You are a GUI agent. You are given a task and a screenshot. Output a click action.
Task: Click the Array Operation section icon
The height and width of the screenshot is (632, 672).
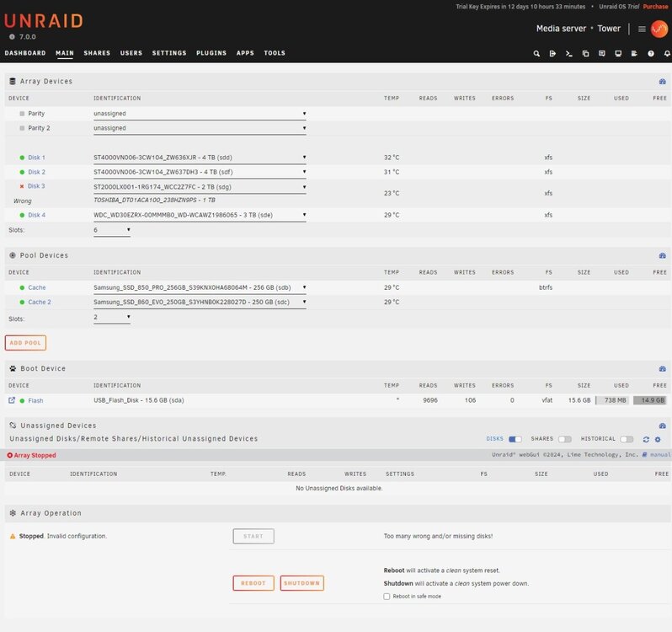(13, 513)
